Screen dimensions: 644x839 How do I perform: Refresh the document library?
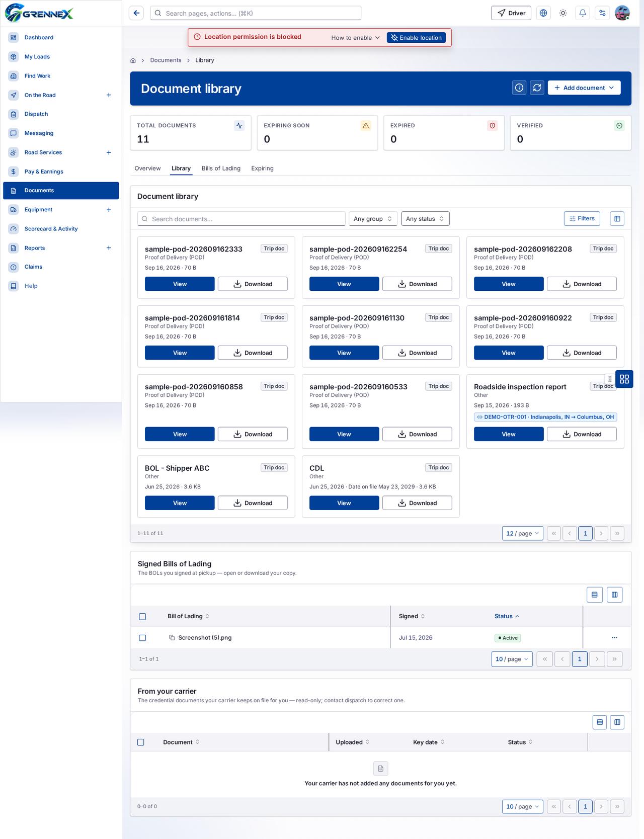coord(537,88)
